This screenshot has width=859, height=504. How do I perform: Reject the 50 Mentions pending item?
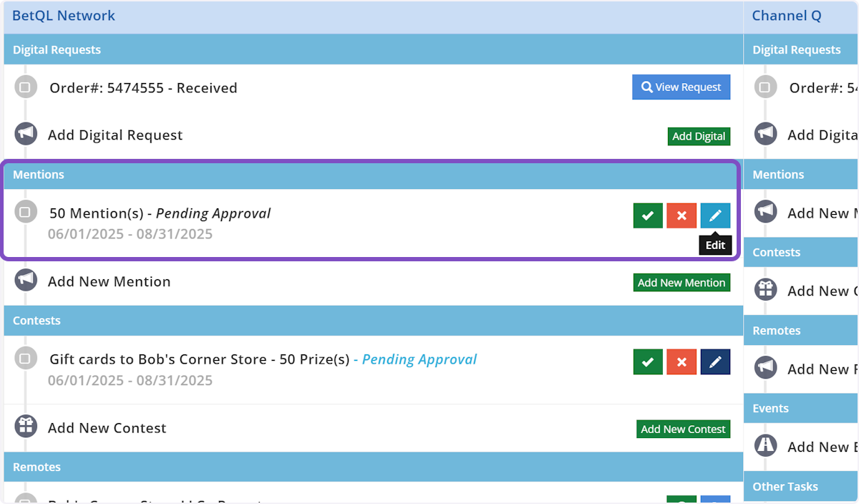point(681,215)
